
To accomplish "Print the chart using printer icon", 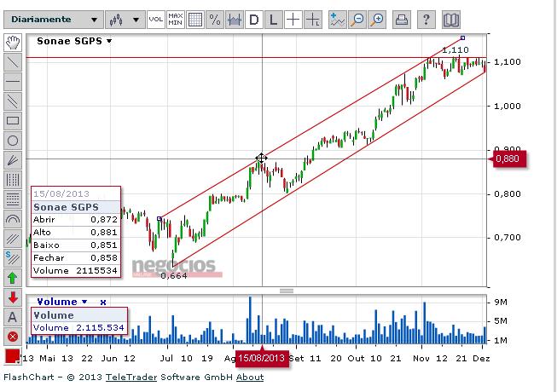I will (x=402, y=20).
